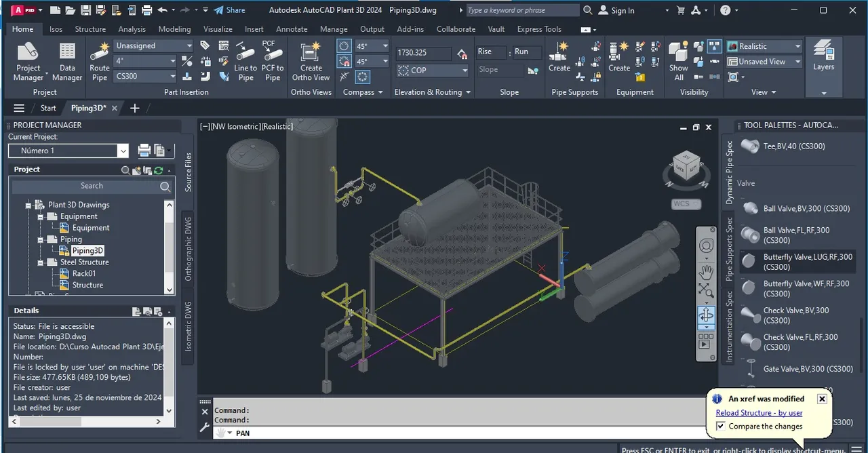Image resolution: width=868 pixels, height=453 pixels.
Task: Launch the Route Pipe tool
Action: point(100,62)
